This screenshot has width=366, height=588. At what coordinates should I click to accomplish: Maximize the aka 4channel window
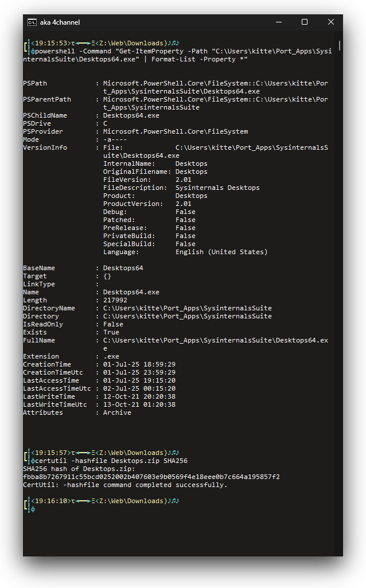[305, 22]
